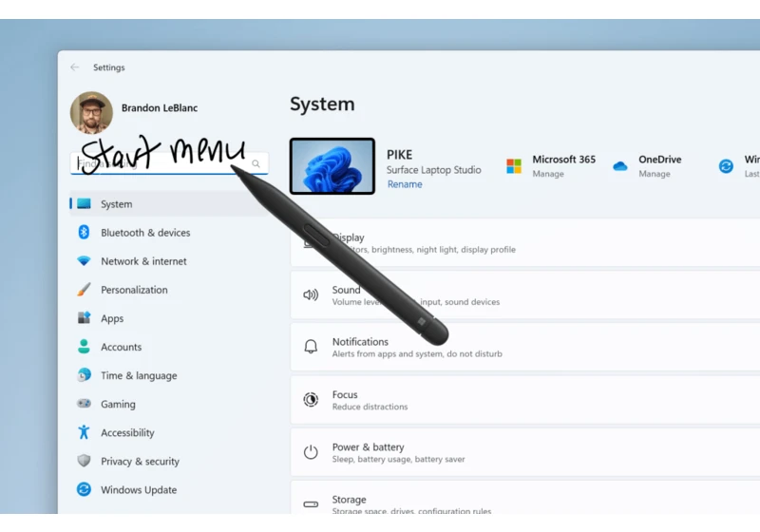This screenshot has height=532, width=760.
Task: Select System icon in sidebar
Action: tap(84, 203)
